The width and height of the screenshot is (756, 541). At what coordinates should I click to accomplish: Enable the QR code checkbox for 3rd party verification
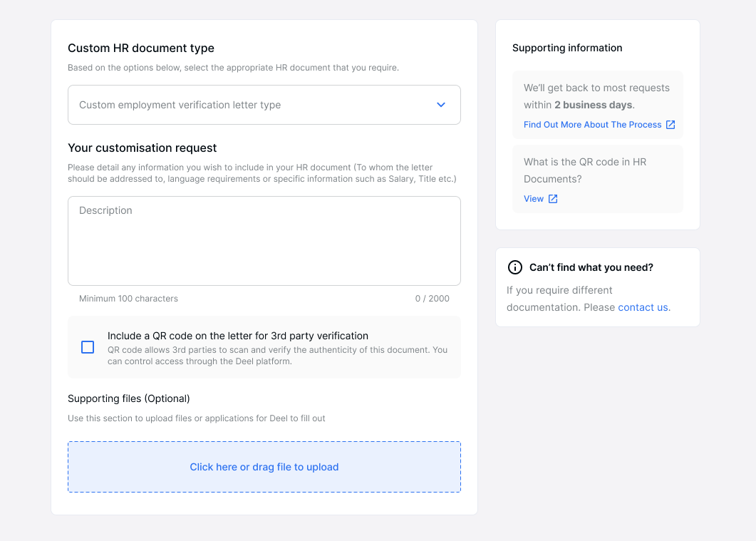coord(88,347)
